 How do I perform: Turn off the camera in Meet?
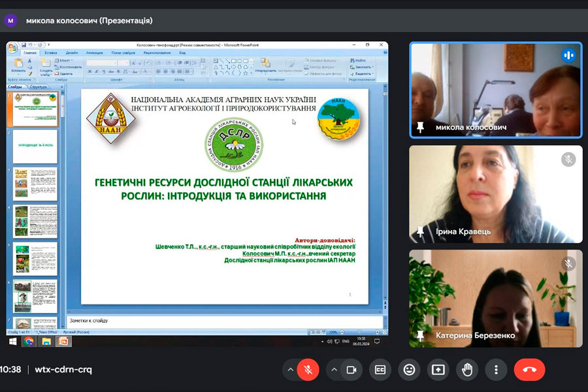tap(351, 370)
